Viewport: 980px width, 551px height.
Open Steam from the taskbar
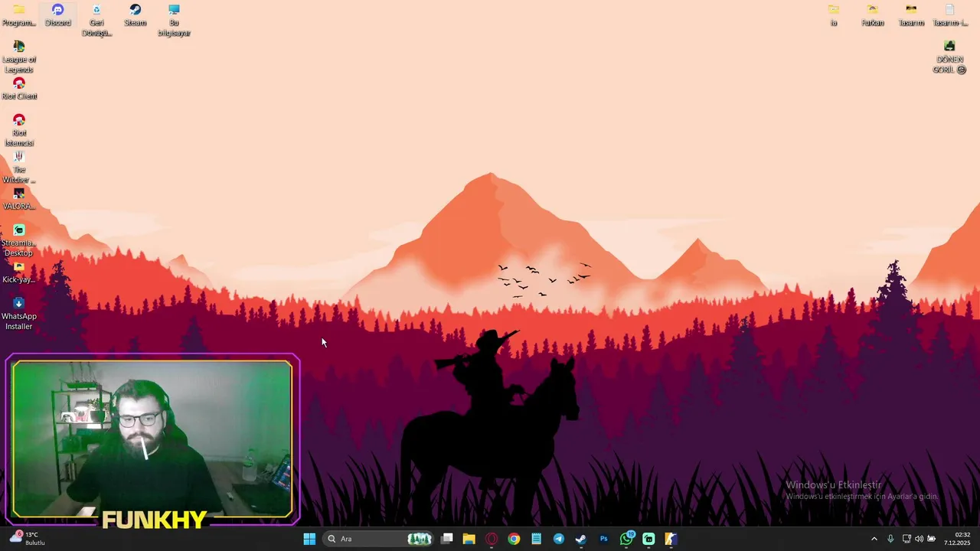pyautogui.click(x=581, y=539)
